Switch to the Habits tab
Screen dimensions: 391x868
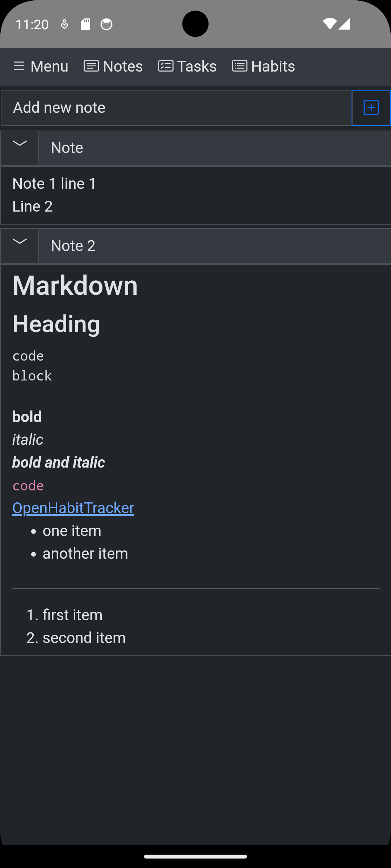264,66
